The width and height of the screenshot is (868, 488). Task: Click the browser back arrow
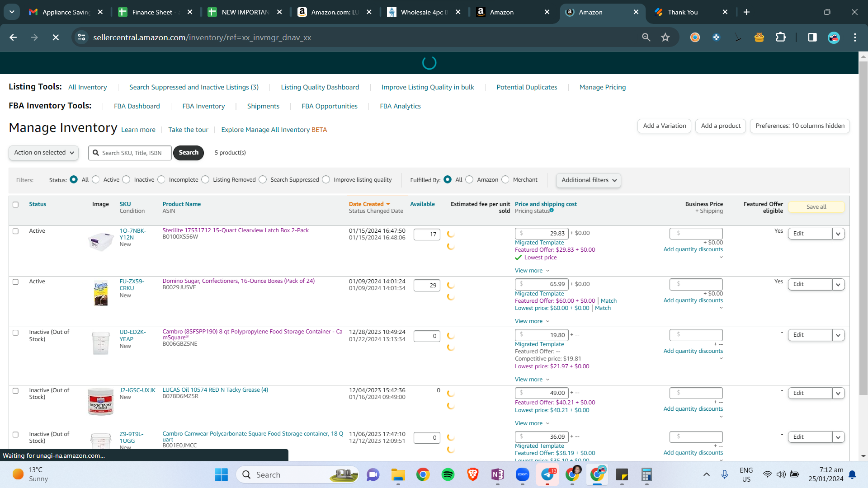pos(13,38)
